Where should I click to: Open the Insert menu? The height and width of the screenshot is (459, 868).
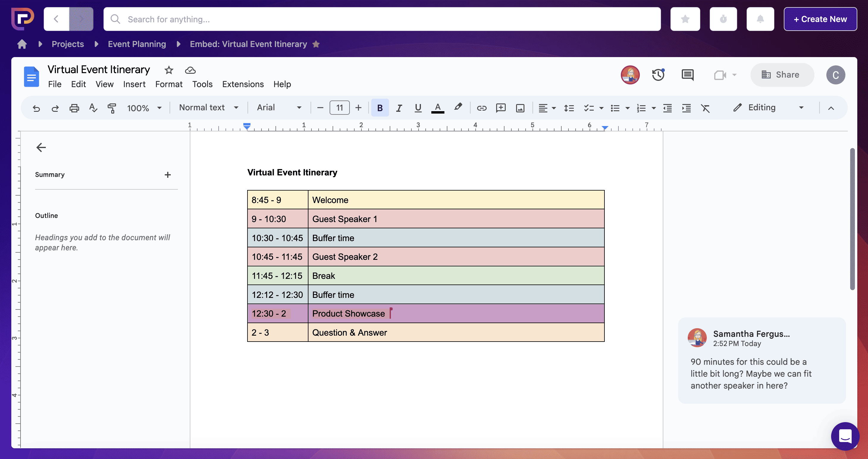(x=134, y=84)
